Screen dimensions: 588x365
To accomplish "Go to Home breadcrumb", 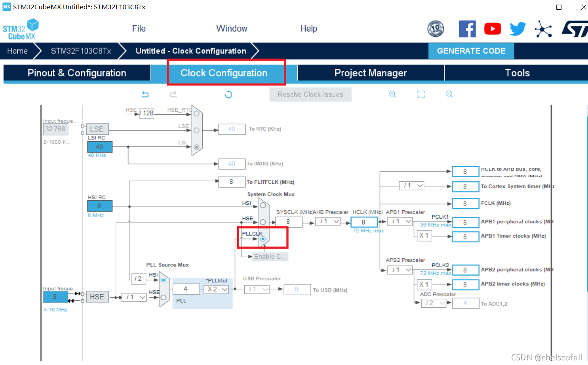I will 17,51.
